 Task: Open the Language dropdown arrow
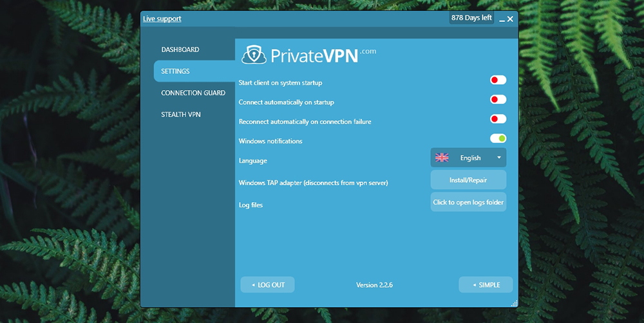tap(499, 158)
